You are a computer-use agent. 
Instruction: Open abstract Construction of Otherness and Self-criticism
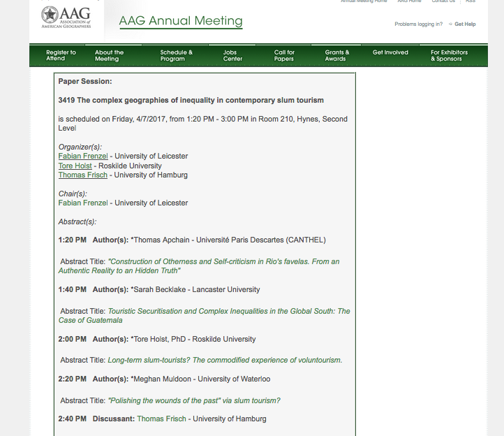pos(199,266)
